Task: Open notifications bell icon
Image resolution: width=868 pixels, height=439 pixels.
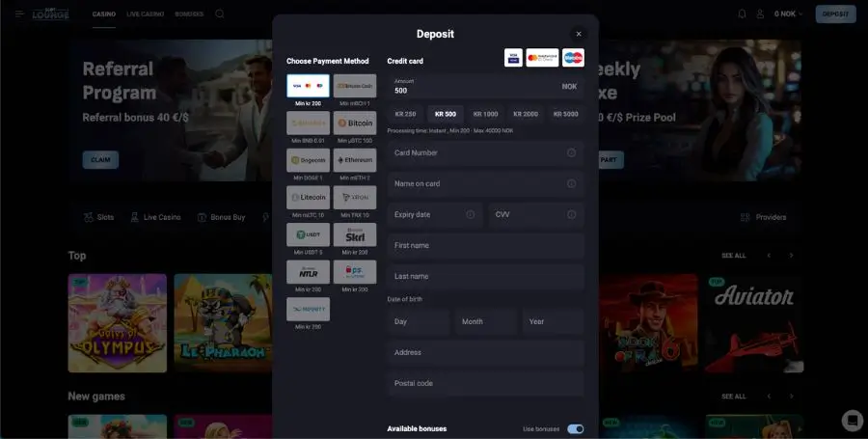Action: [x=742, y=14]
